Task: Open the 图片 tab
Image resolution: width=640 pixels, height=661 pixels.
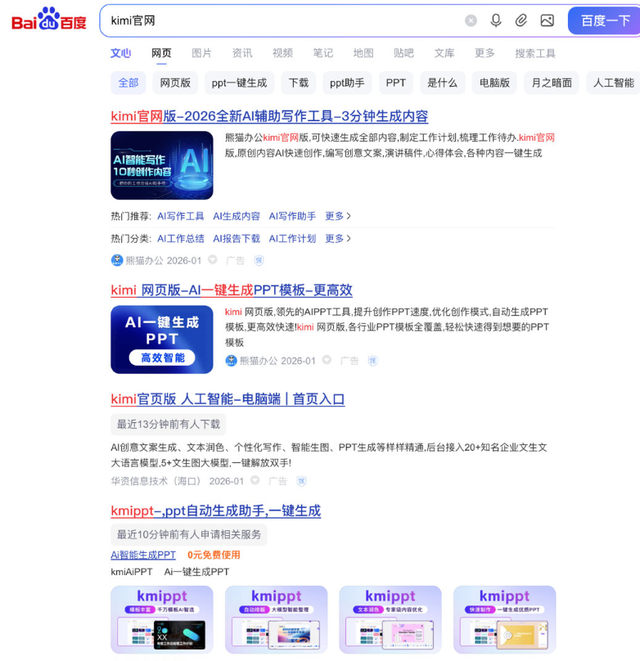Action: 202,53
